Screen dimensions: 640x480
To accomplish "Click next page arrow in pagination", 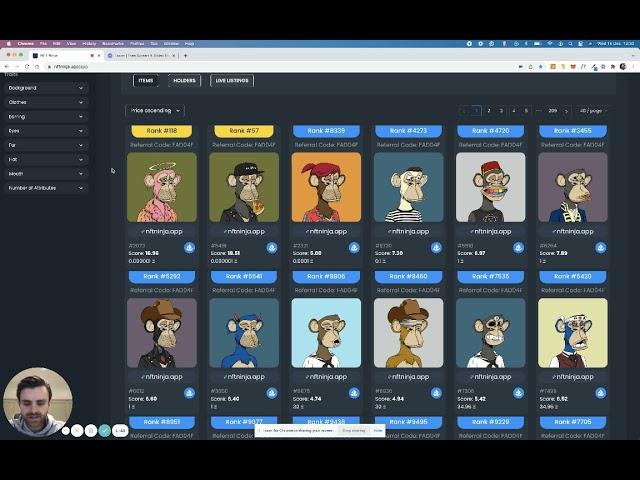I will pyautogui.click(x=566, y=111).
